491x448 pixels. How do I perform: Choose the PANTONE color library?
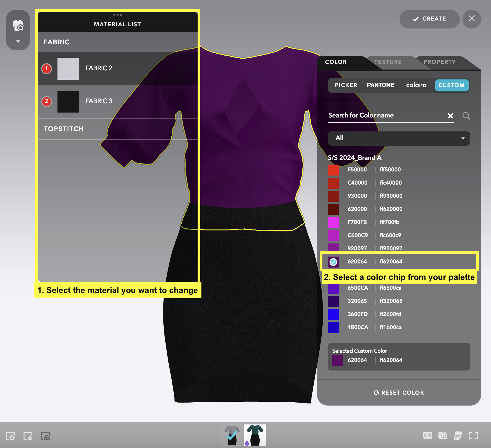click(x=381, y=85)
